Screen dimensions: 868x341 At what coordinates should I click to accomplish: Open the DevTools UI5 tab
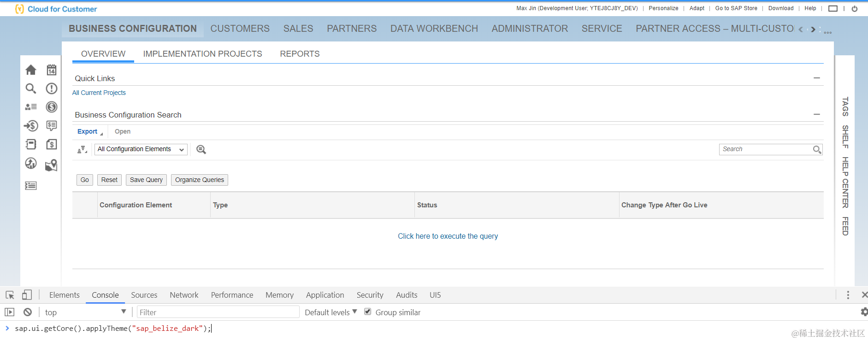435,295
